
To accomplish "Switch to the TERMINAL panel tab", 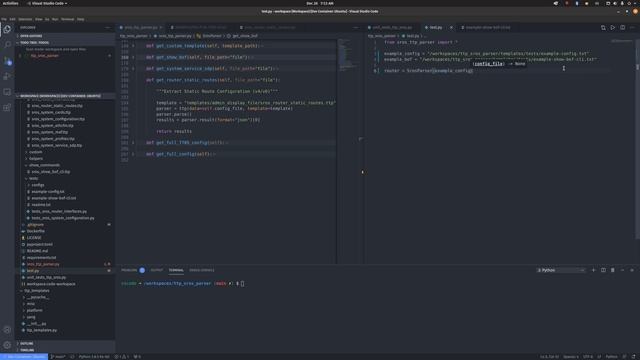I will click(176, 270).
